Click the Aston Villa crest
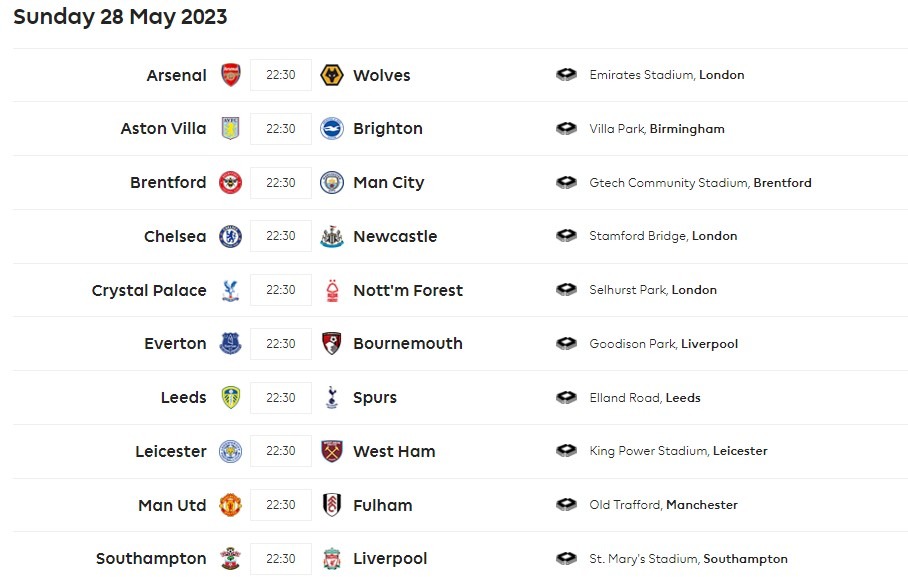 [x=231, y=129]
